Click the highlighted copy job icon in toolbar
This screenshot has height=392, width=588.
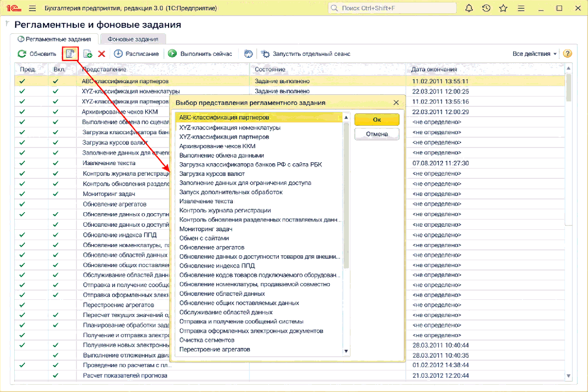point(71,53)
